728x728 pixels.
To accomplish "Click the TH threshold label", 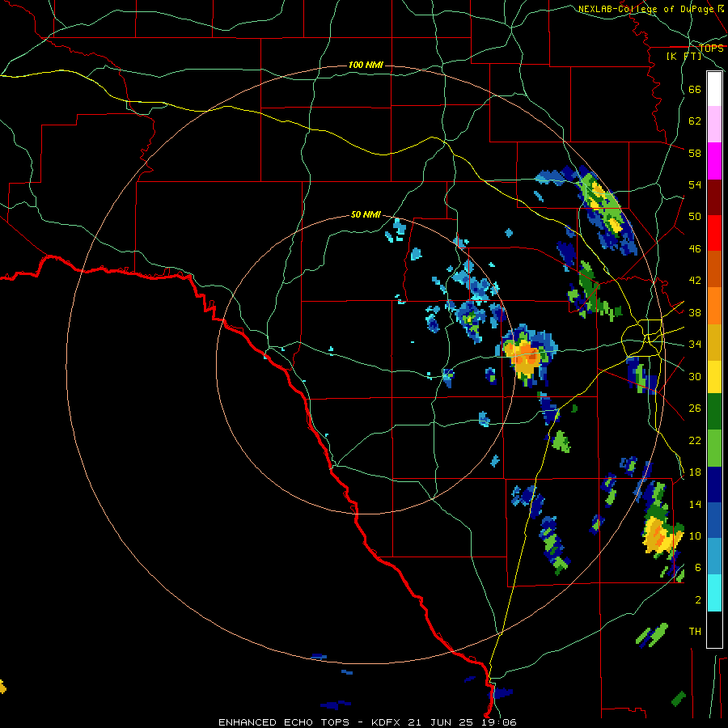I will [695, 632].
